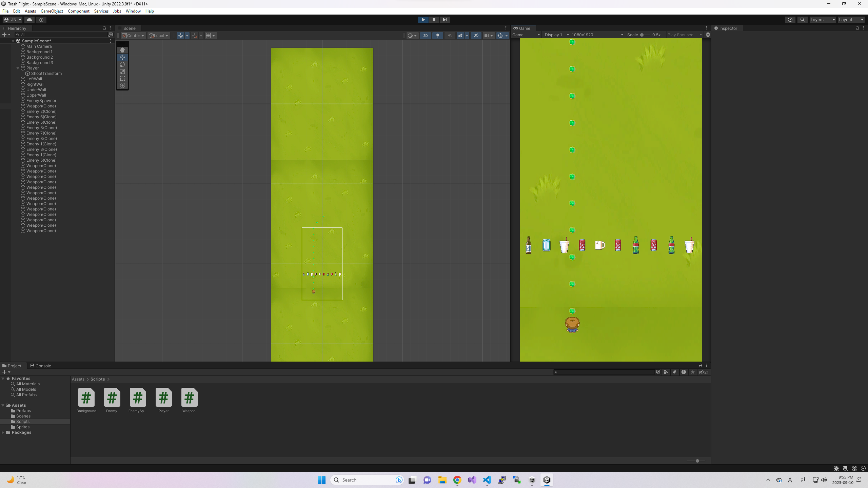Select the Rotate tool
The image size is (868, 488).
[122, 64]
